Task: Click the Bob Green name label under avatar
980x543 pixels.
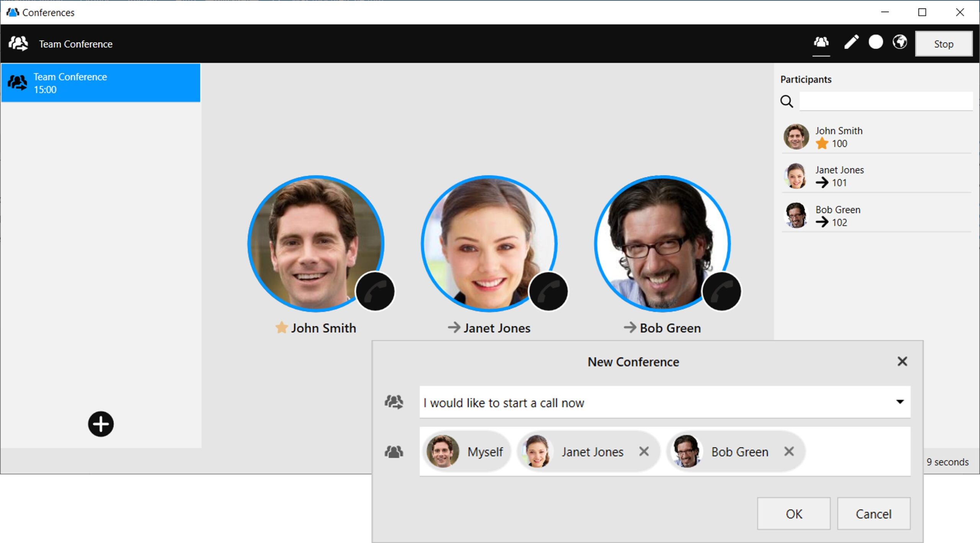Action: click(x=670, y=328)
